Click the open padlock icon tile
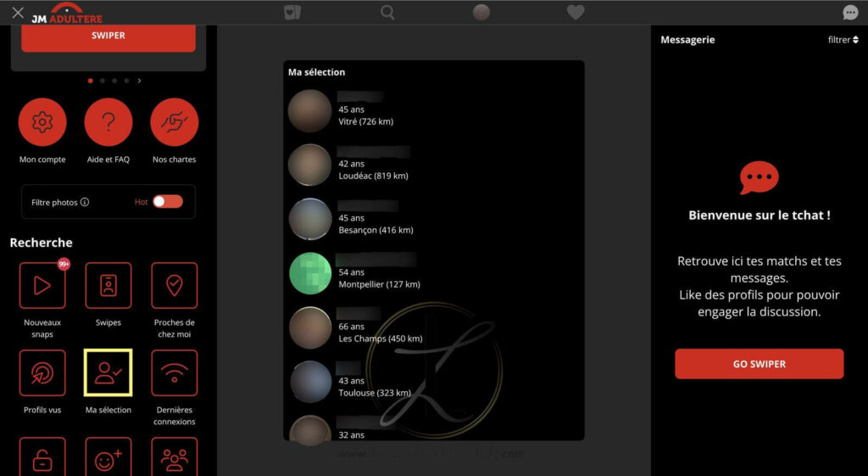 42,457
